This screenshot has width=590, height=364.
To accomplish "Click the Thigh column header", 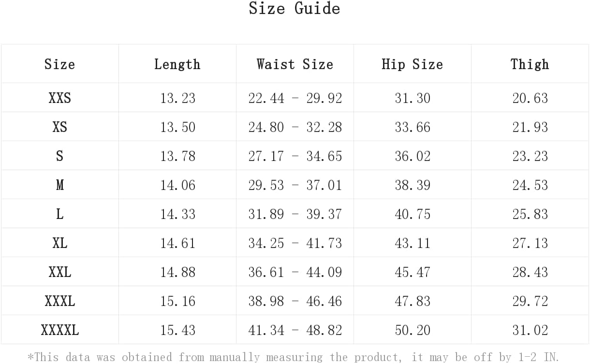I will coord(530,64).
